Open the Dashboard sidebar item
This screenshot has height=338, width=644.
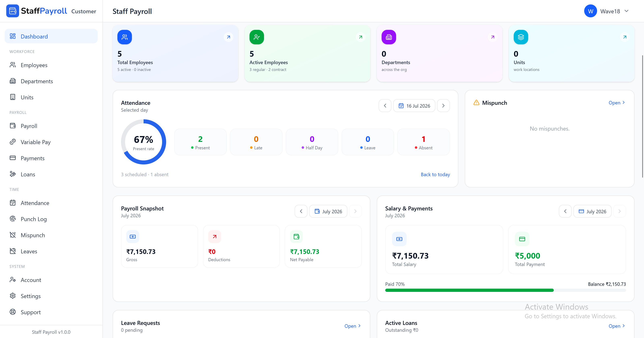(51, 36)
